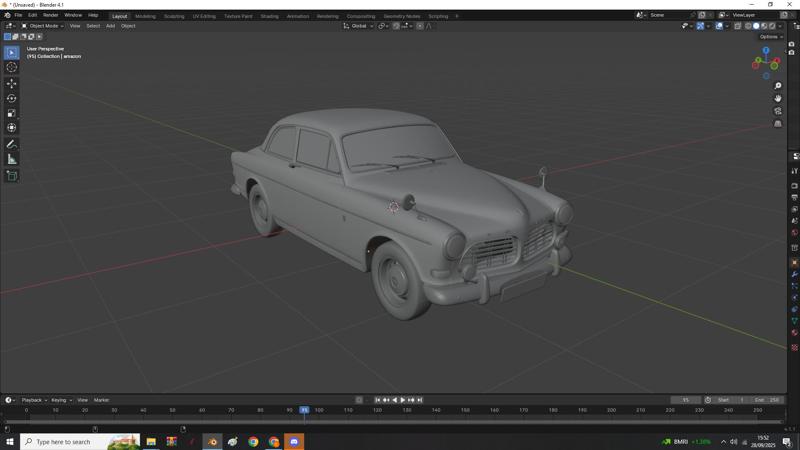Select the Rotate tool
This screenshot has width=800, height=450.
[12, 98]
